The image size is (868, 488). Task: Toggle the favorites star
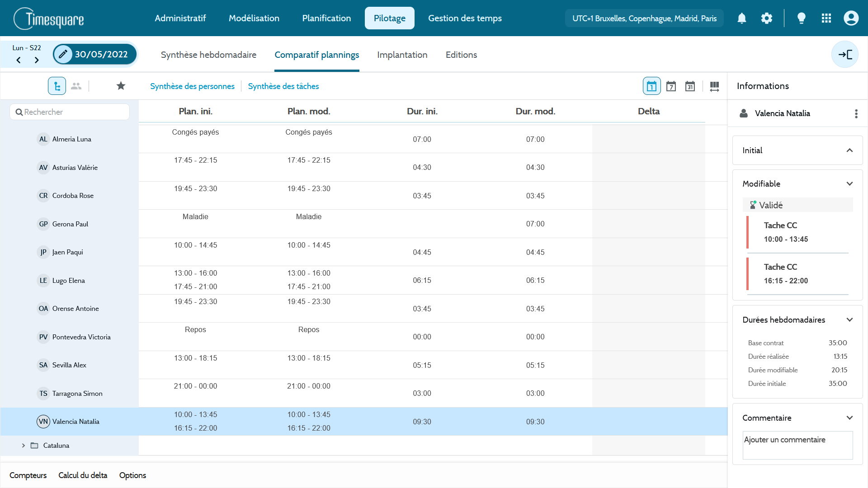121,86
